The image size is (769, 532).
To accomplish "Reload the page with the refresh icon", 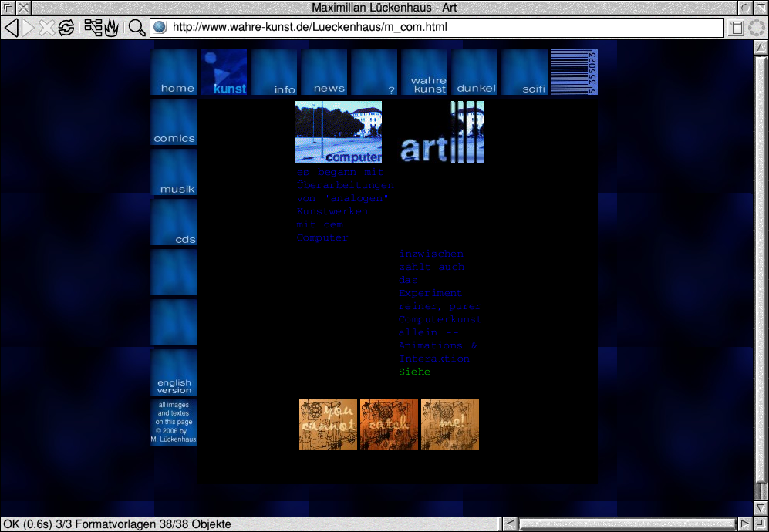I will [66, 28].
